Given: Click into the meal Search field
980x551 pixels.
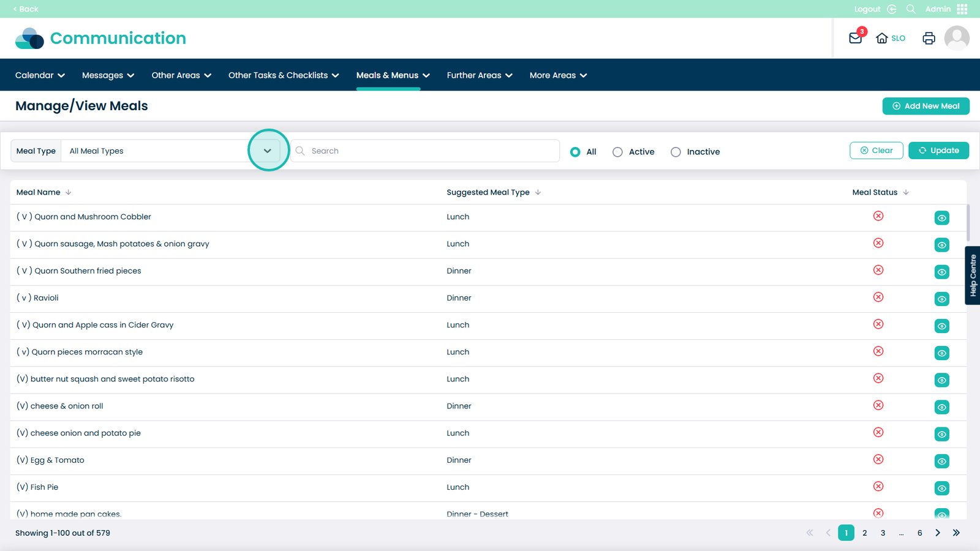Looking at the screenshot, I should (x=429, y=151).
